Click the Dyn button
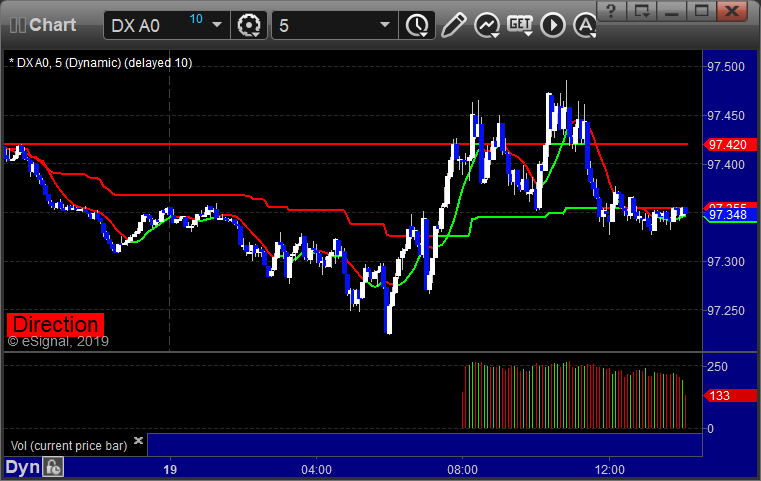The width and height of the screenshot is (761, 481). 23,467
